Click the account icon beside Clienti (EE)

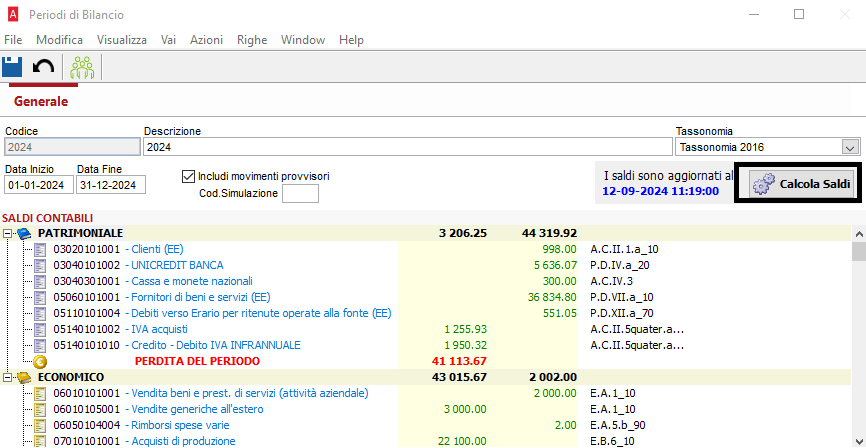pos(41,249)
